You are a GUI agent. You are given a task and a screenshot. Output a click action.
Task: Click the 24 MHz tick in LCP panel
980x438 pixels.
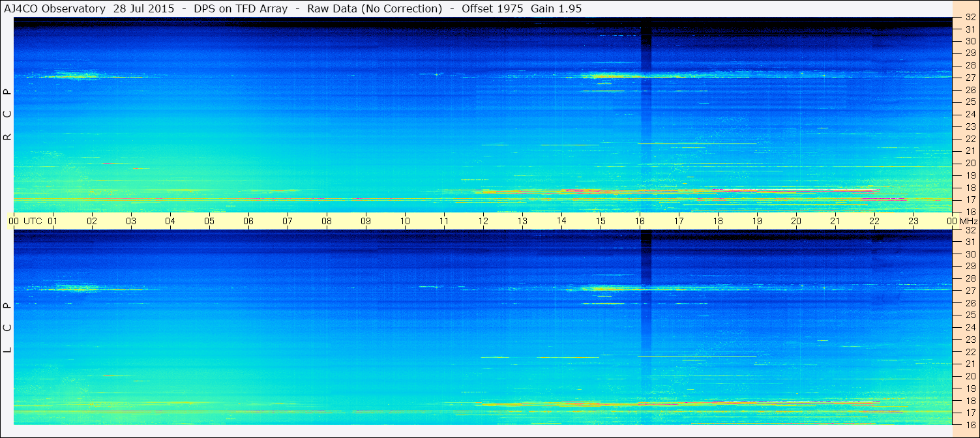(970, 327)
